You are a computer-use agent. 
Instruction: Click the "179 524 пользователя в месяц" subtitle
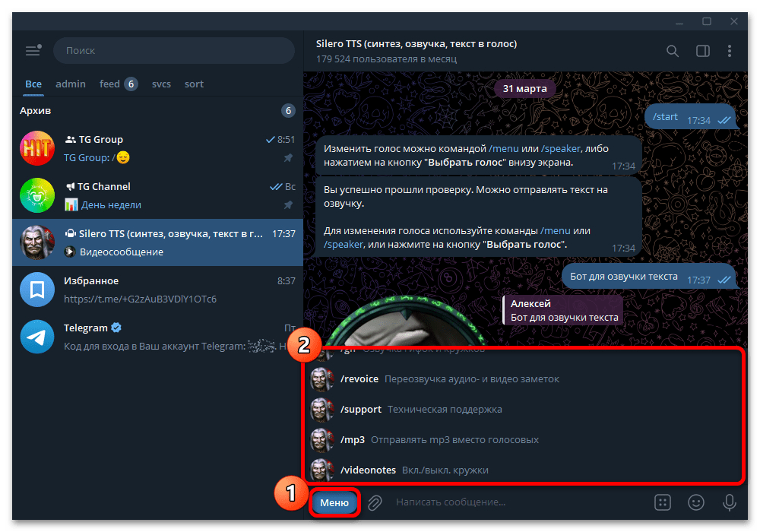tap(386, 59)
